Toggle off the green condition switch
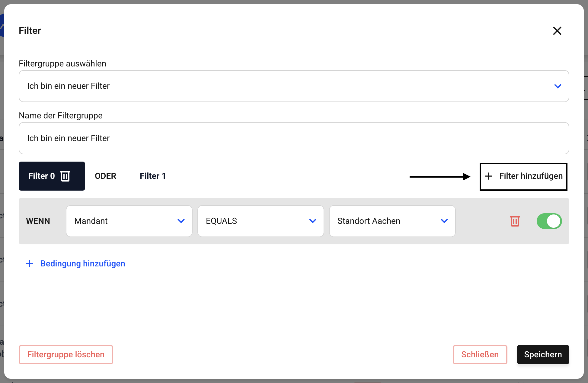 [549, 221]
